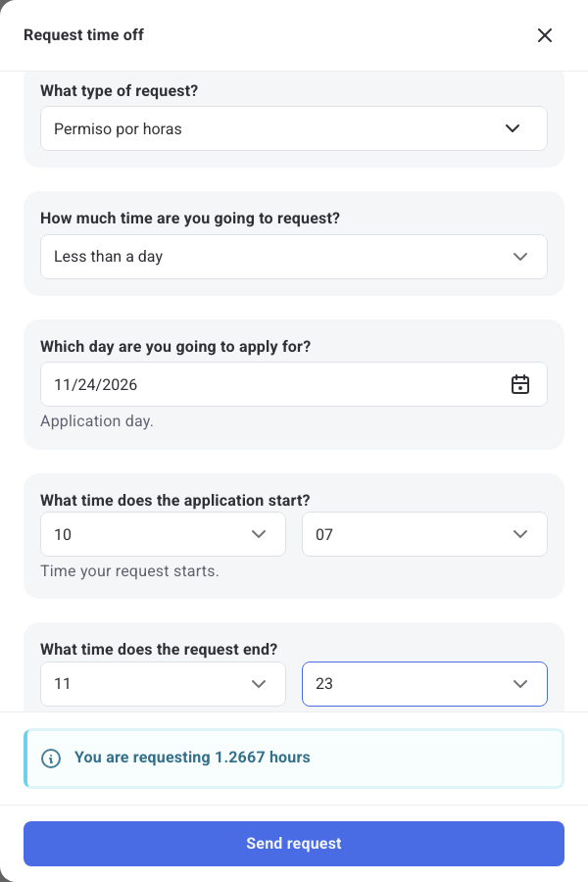
Task: Select the end hour box showing 11
Action: click(164, 684)
